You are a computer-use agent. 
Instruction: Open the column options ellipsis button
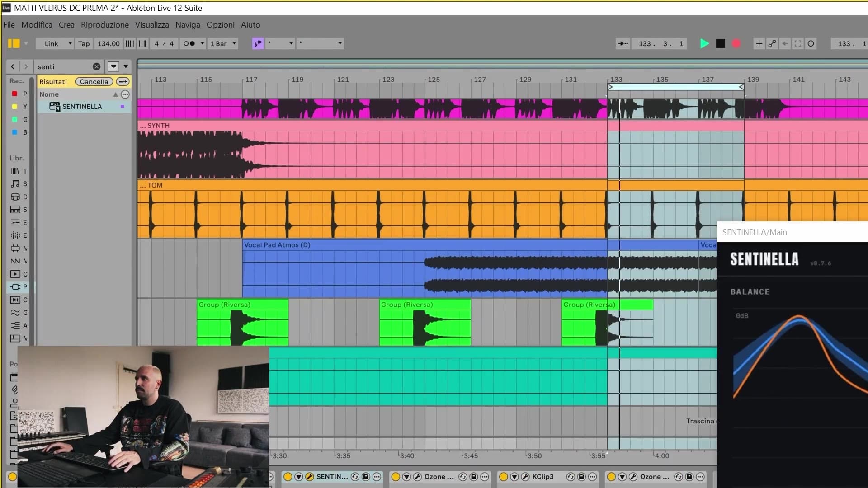[x=125, y=94]
